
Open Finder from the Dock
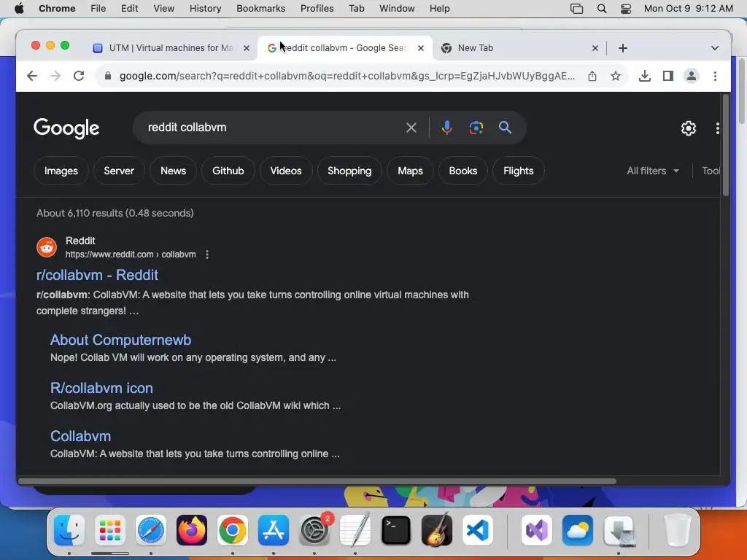click(69, 530)
